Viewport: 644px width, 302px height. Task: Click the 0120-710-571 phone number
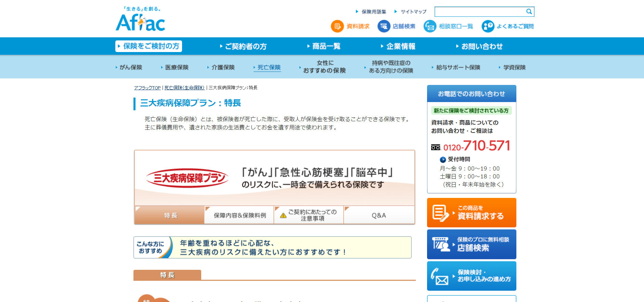476,146
